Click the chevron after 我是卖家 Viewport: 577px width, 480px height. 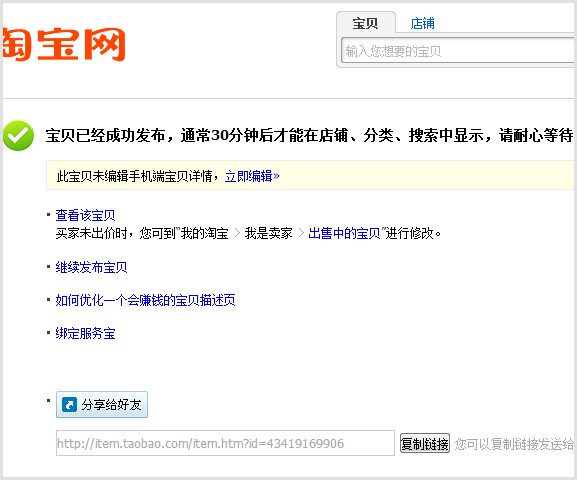[301, 233]
